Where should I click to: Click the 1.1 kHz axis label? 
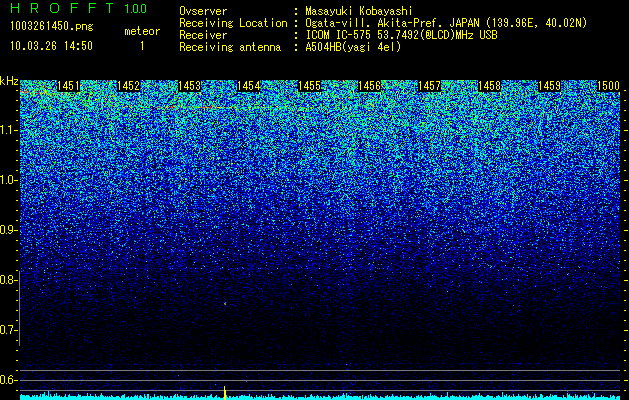(x=9, y=130)
